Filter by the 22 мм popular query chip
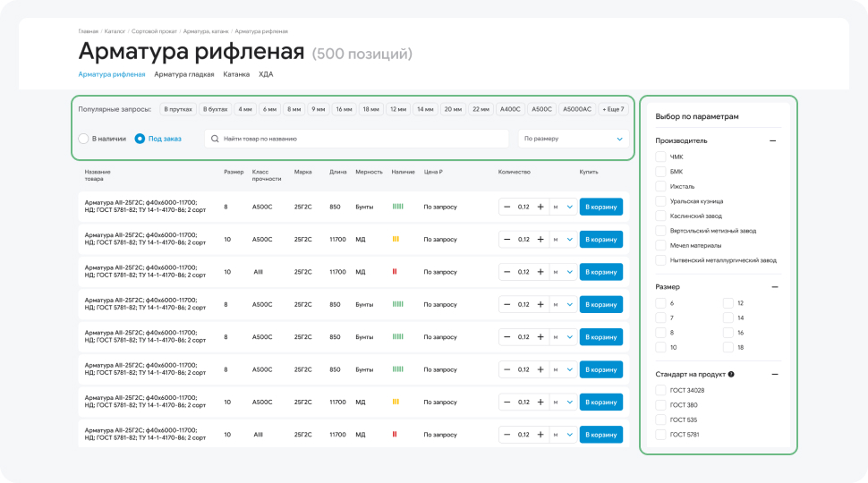This screenshot has width=868, height=483. click(x=481, y=109)
